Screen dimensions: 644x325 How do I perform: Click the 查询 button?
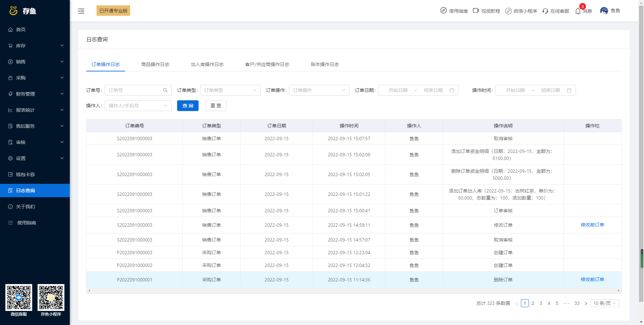[x=188, y=106]
